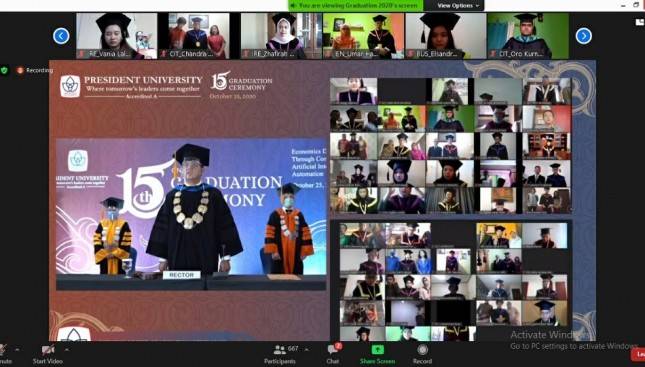
Task: Toggle the microphone mute button
Action: pyautogui.click(x=3, y=354)
